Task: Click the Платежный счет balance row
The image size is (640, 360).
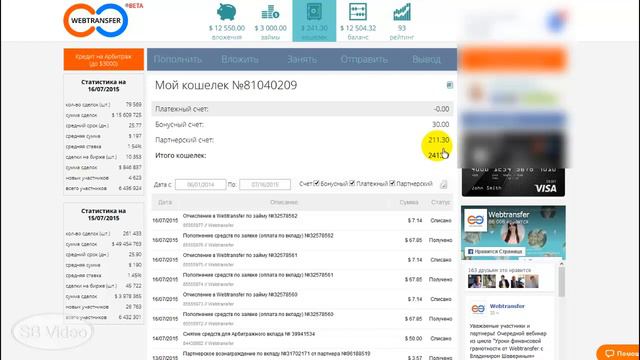Action: (302, 109)
